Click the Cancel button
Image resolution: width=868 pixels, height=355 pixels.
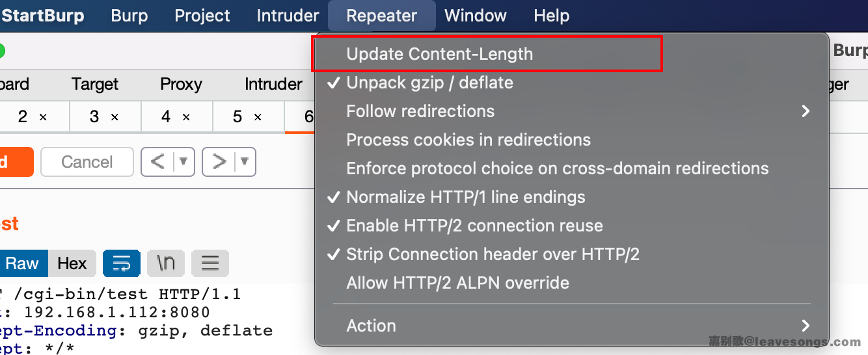pyautogui.click(x=87, y=162)
